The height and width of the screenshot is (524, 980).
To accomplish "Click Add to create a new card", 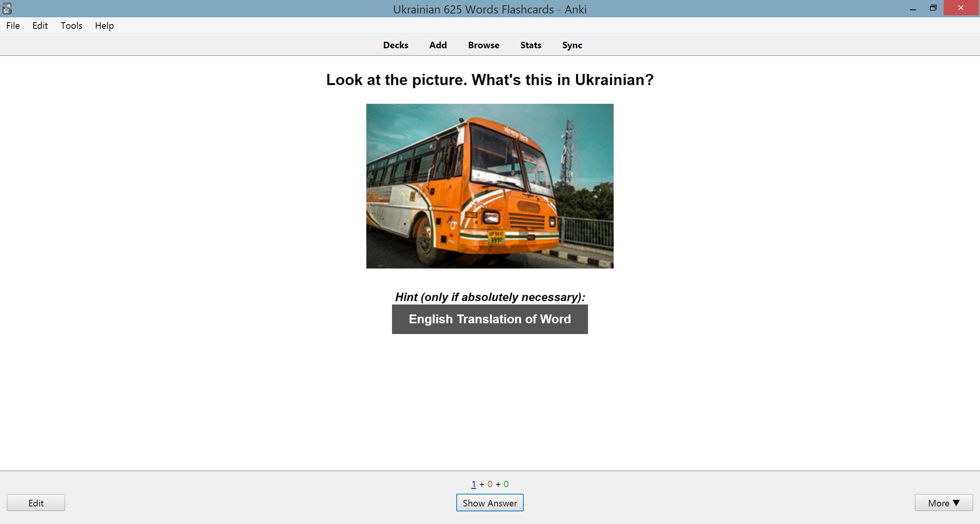I will (x=438, y=45).
